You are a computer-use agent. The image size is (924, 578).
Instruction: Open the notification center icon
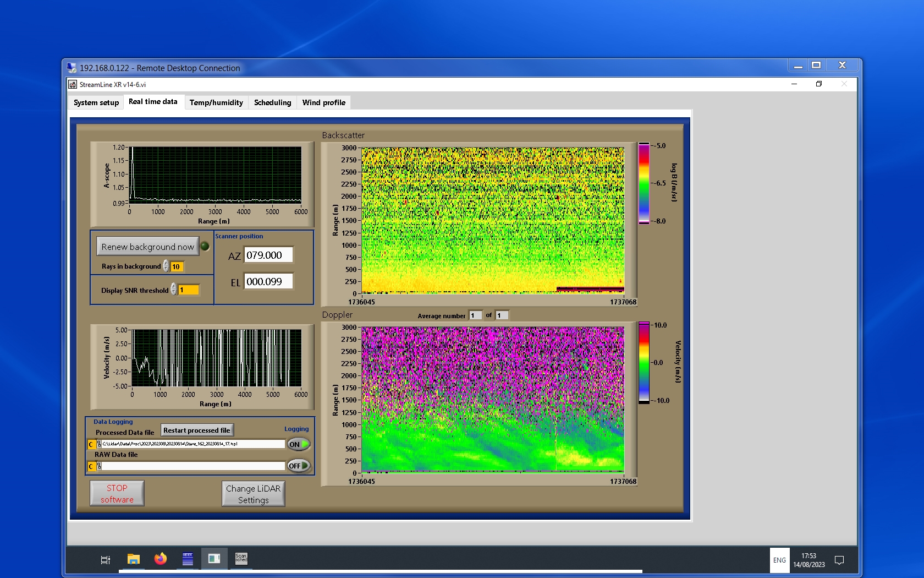[x=839, y=560]
